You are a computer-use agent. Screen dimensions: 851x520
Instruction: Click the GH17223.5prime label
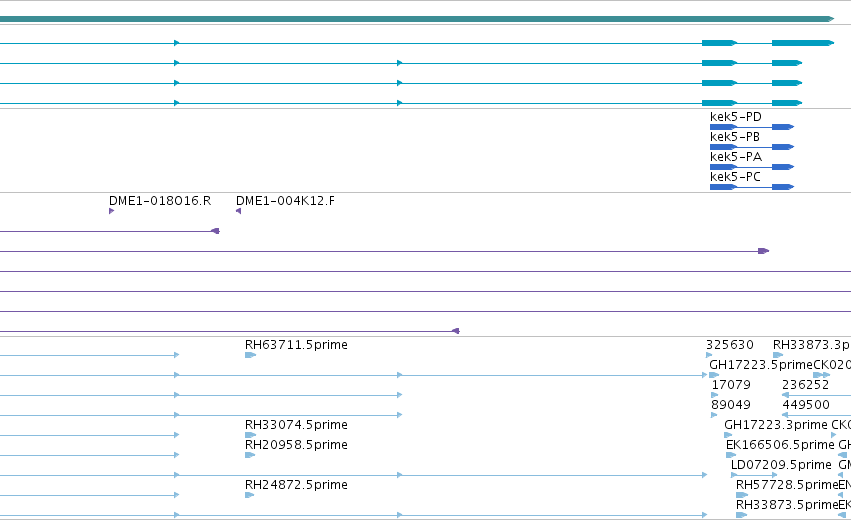[x=761, y=365]
